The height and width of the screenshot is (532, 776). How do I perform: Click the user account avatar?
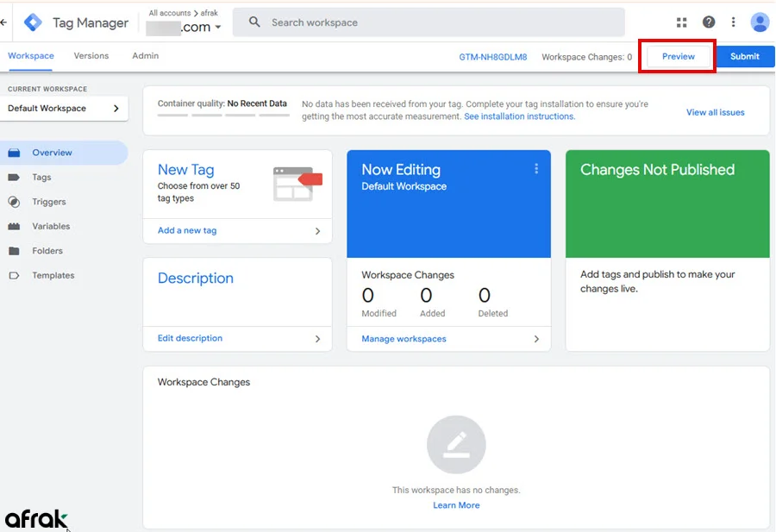(760, 22)
